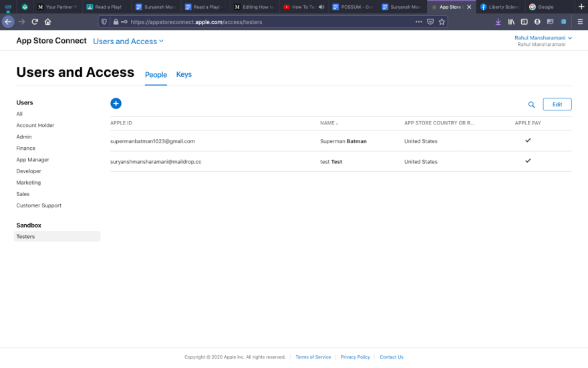The height and width of the screenshot is (368, 588).
Task: Open a new browser tab with plus
Action: click(581, 7)
